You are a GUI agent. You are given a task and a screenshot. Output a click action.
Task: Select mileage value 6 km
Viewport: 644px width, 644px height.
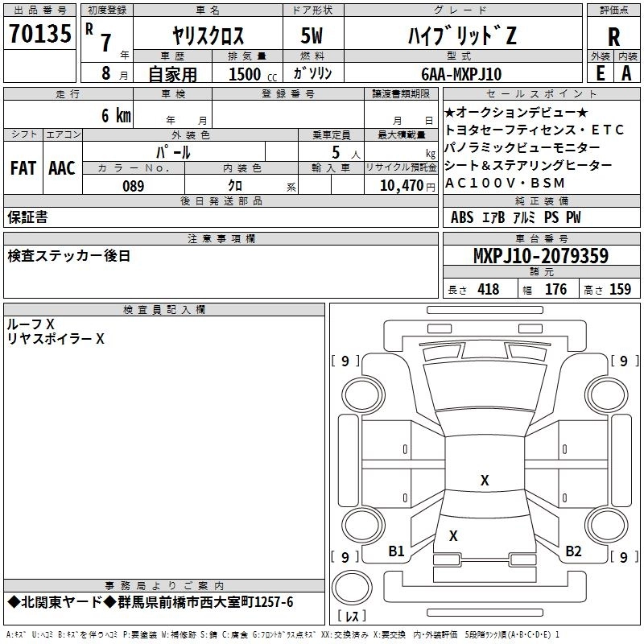tap(116, 115)
